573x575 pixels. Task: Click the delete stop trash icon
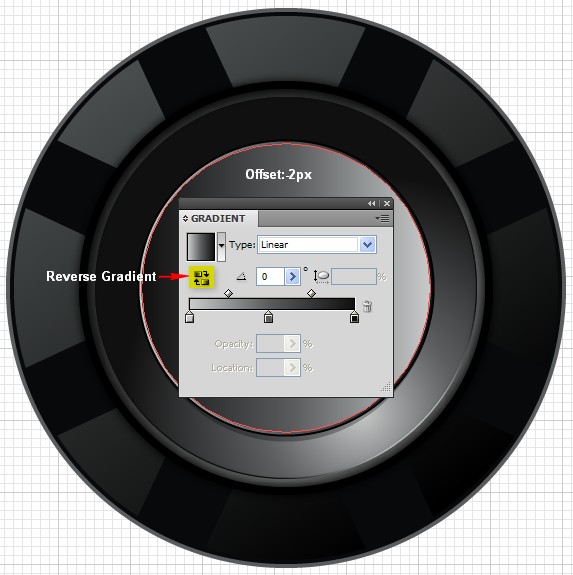tap(367, 306)
